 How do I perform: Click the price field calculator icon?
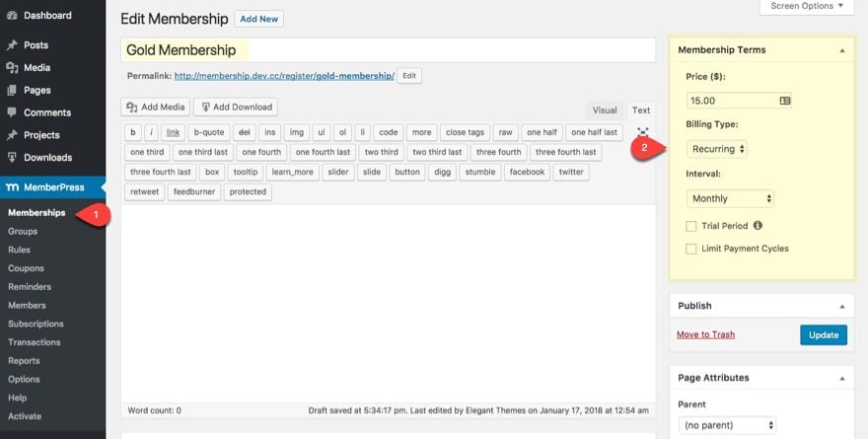(784, 101)
